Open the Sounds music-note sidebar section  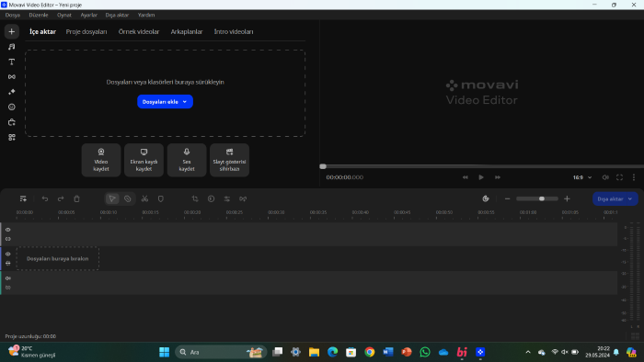[x=11, y=47]
